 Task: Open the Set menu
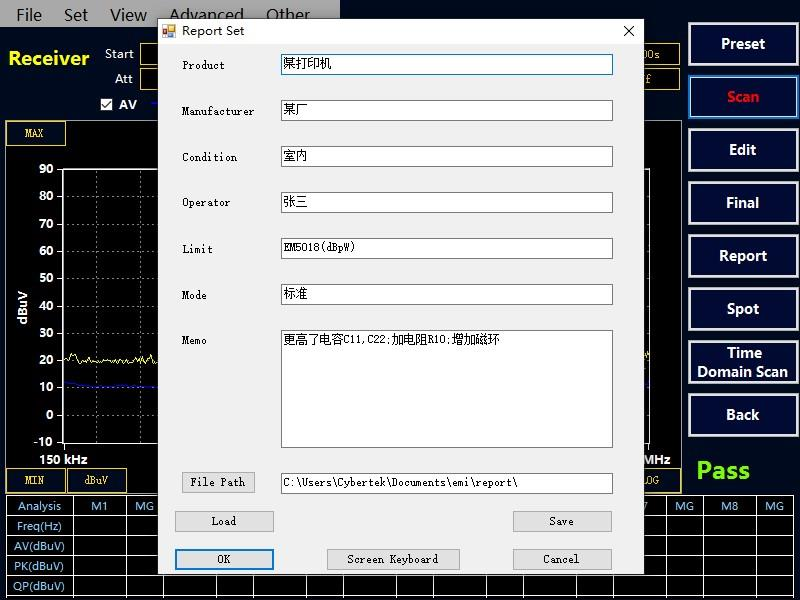click(76, 15)
